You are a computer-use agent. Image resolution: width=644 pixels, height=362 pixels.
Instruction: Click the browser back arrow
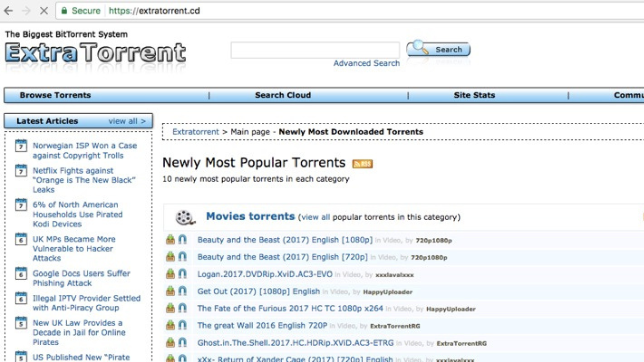(8, 11)
